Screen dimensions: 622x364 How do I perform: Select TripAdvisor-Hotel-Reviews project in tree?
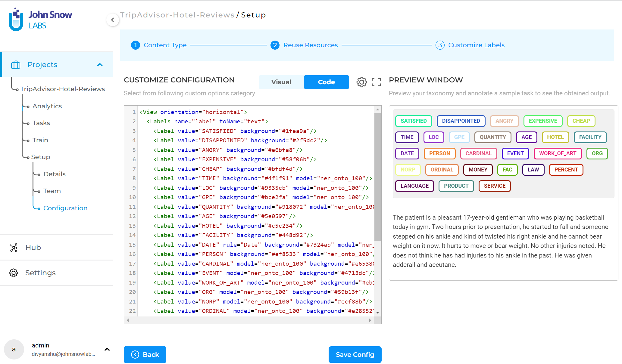point(63,89)
